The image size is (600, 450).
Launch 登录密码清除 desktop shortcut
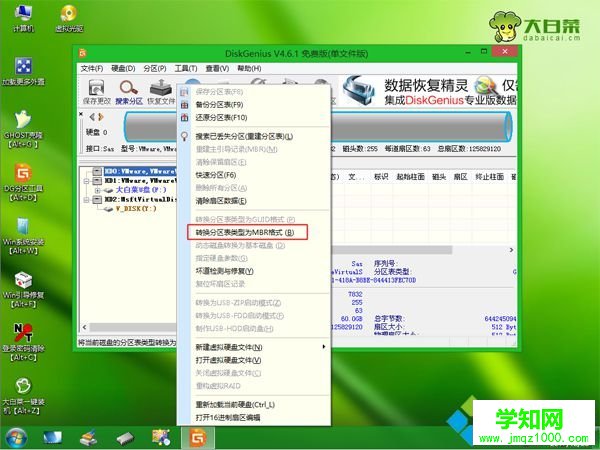click(23, 342)
